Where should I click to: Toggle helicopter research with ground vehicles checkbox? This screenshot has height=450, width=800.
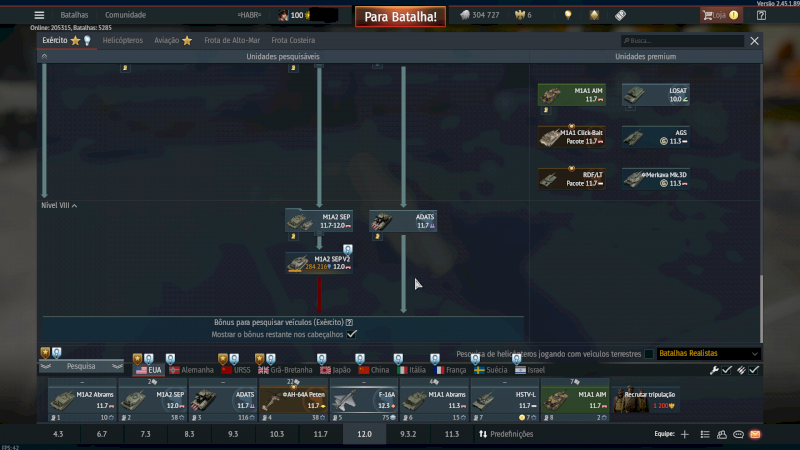[649, 354]
